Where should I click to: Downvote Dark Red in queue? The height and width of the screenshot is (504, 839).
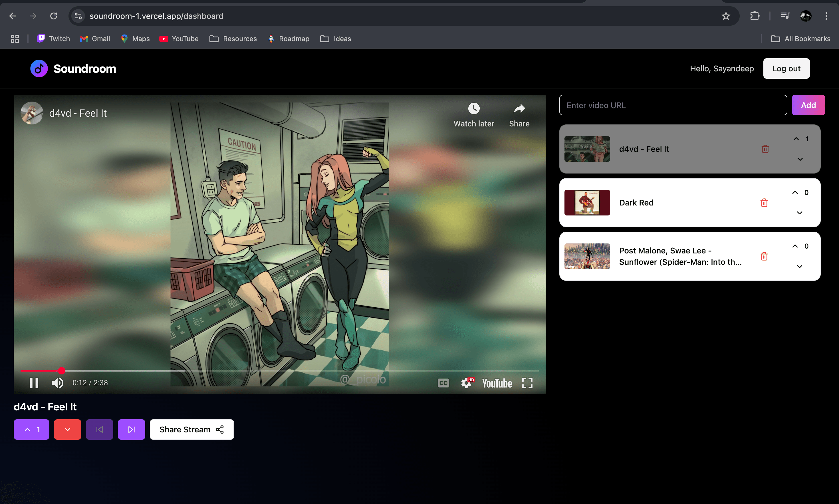[x=800, y=213]
